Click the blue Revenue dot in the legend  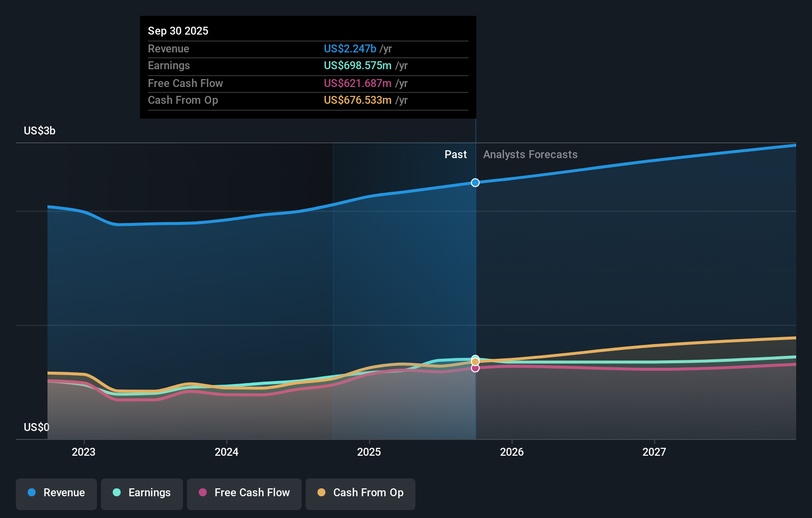click(x=32, y=493)
